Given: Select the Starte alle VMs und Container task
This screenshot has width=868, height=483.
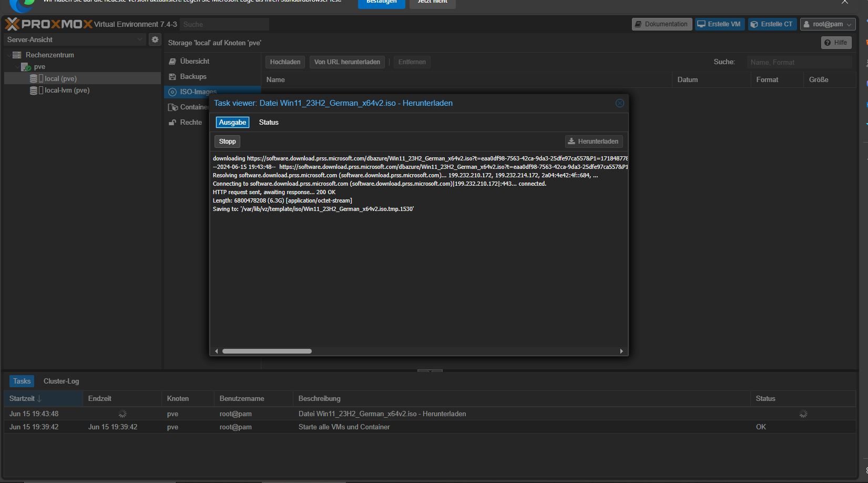Looking at the screenshot, I should [x=430, y=427].
